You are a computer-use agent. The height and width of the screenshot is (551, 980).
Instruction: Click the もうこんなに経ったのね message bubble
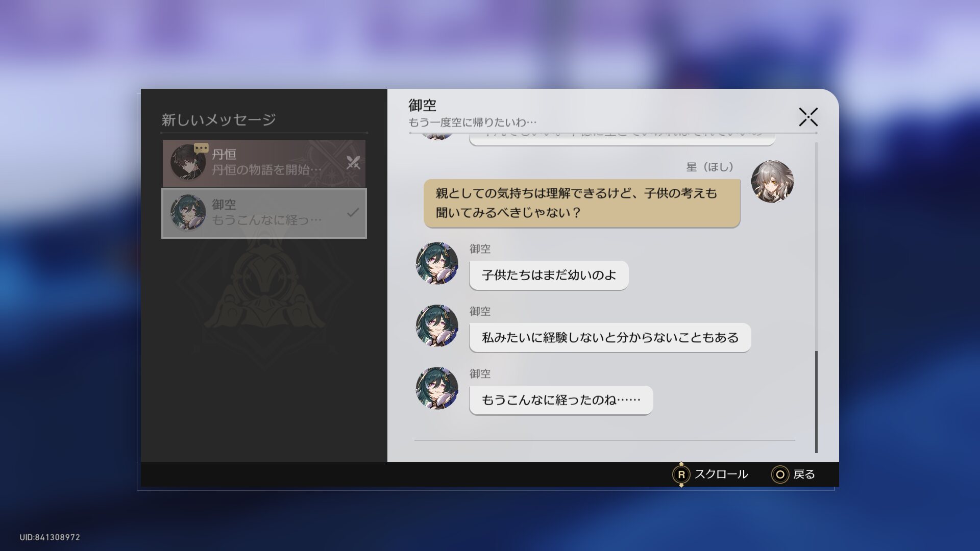point(560,400)
